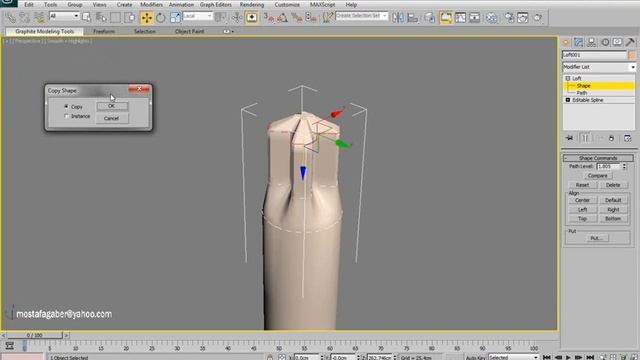Open the Rendering menu

[252, 4]
